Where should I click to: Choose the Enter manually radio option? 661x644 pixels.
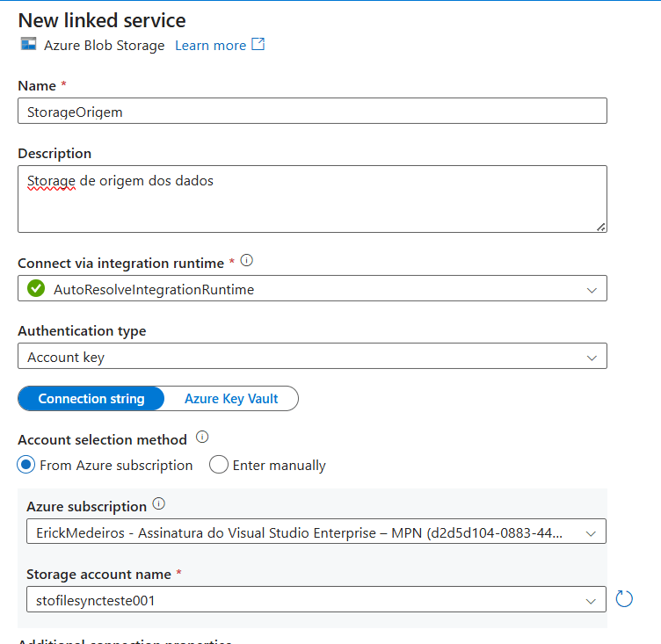pyautogui.click(x=219, y=466)
